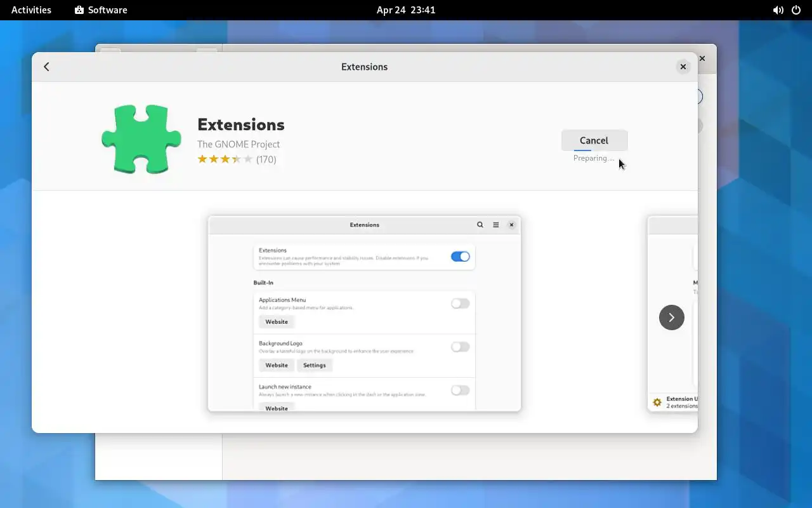Open the Activities overview

31,10
